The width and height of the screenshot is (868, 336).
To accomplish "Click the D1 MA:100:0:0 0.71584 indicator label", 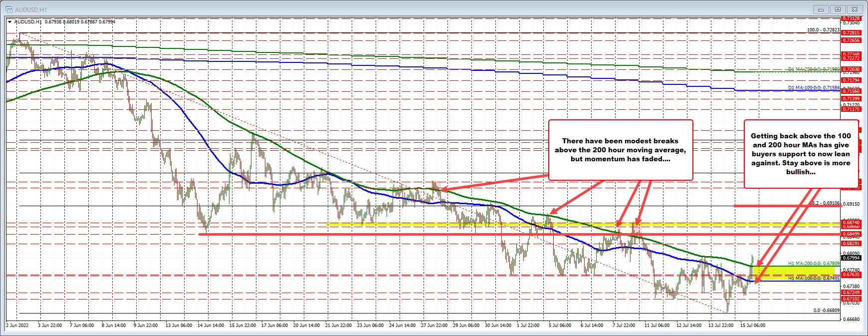I will pos(814,87).
